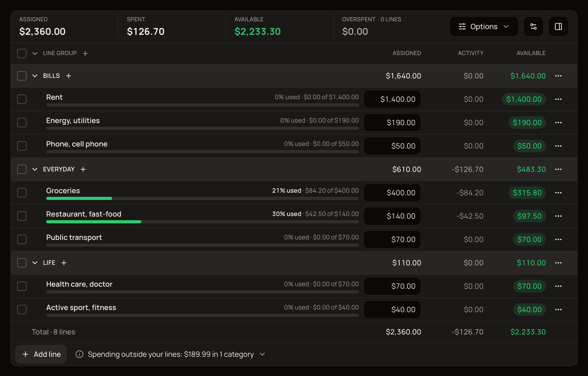Click the Groceries usage progress bar

[202, 198]
